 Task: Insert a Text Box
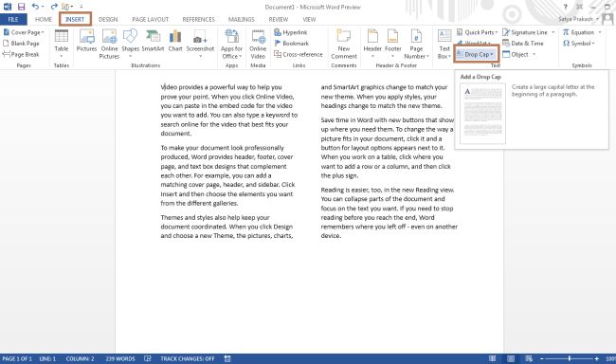pyautogui.click(x=444, y=44)
